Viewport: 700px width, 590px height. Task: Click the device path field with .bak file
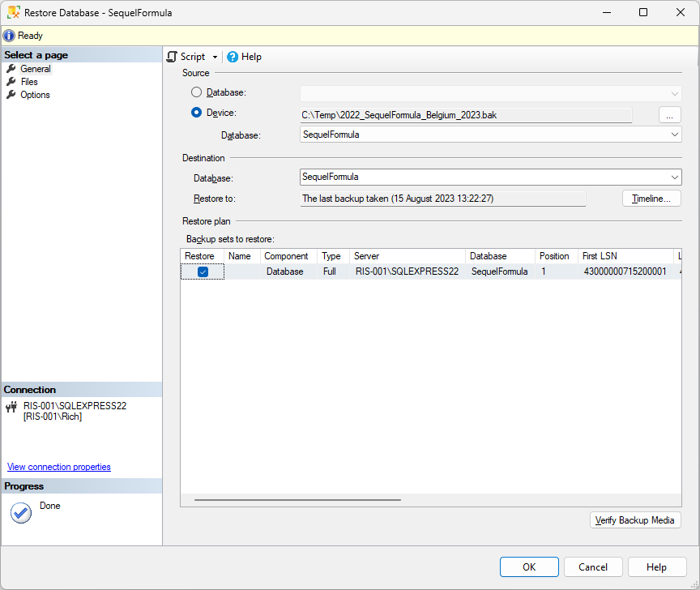(466, 115)
